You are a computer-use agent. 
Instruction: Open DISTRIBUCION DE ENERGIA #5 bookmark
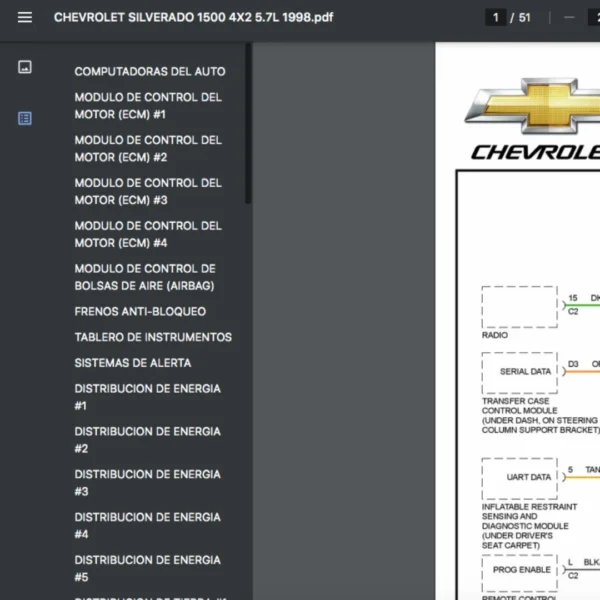pyautogui.click(x=148, y=568)
